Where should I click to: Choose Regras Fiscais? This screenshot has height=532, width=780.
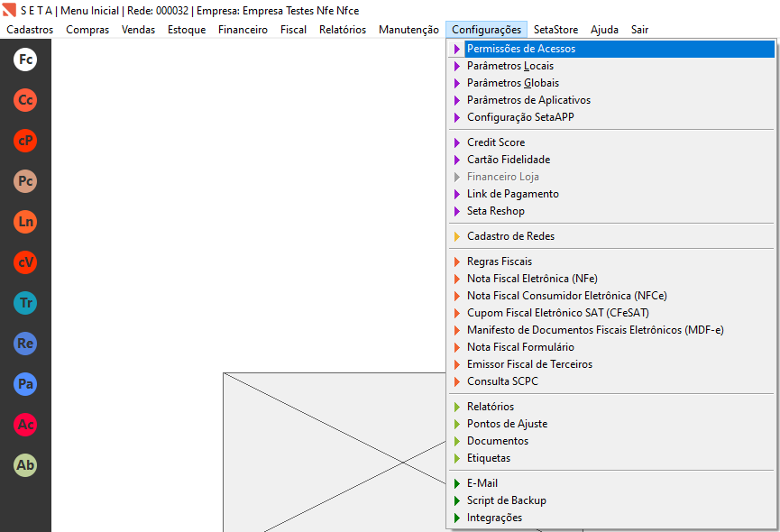pyautogui.click(x=612, y=261)
